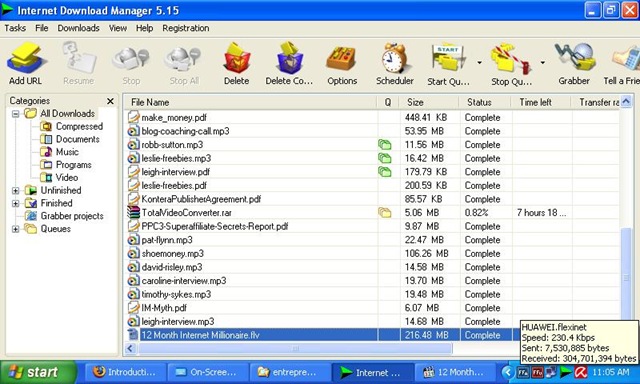
Task: Open the Options toolbox icon
Action: coord(342,59)
